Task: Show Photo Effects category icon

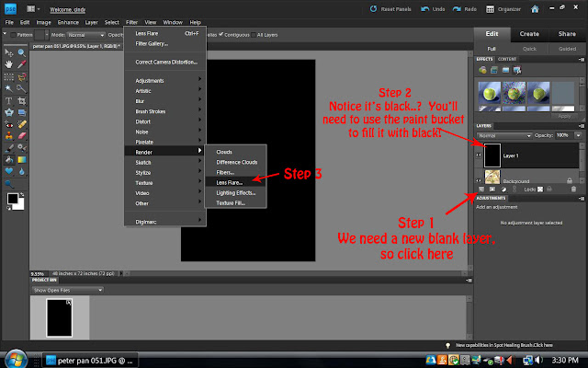Action: coord(505,70)
